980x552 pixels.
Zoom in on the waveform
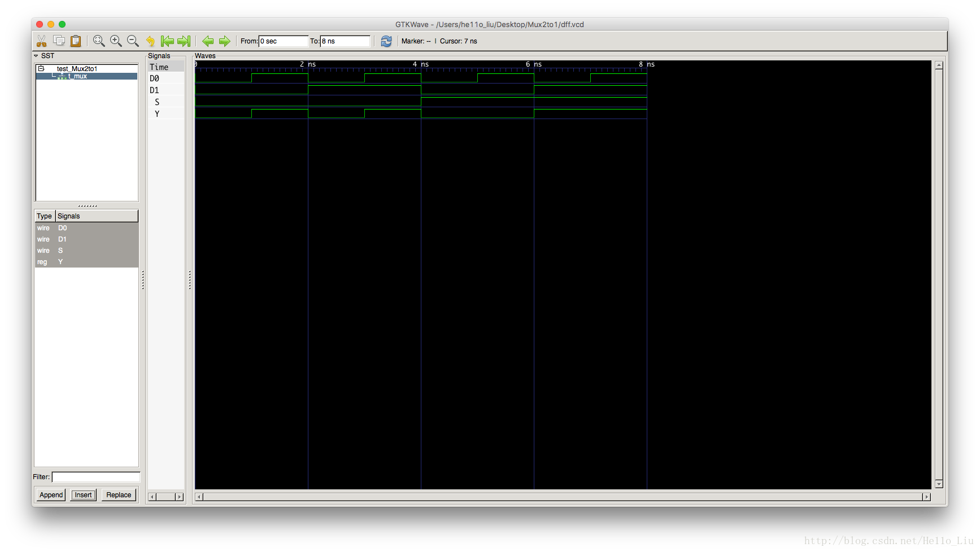click(x=116, y=41)
